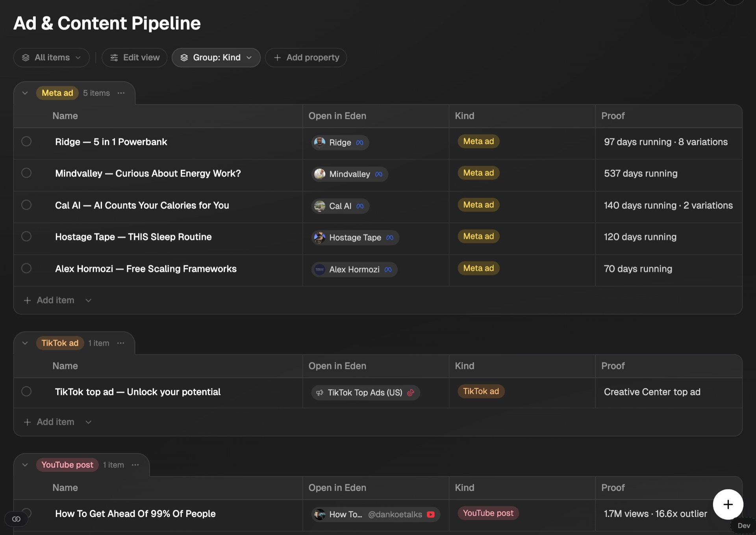756x535 pixels.
Task: Click the sliders icon in Edit view
Action: pos(114,58)
